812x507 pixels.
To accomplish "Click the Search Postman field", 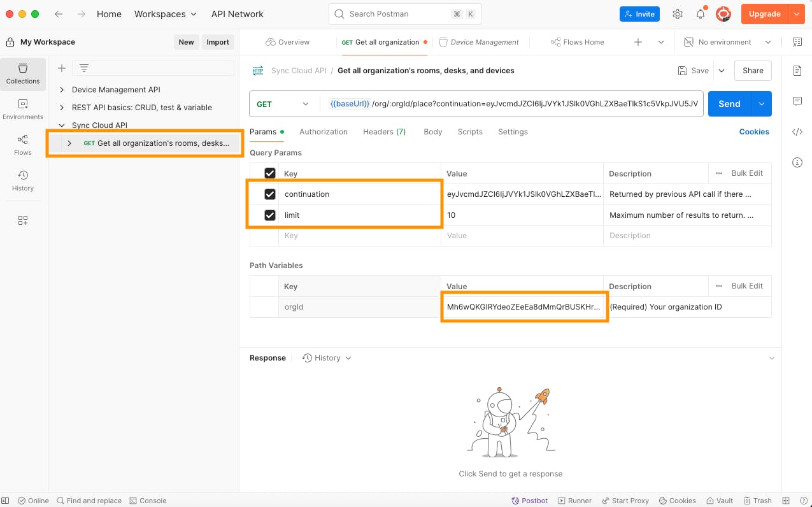I will pyautogui.click(x=405, y=14).
